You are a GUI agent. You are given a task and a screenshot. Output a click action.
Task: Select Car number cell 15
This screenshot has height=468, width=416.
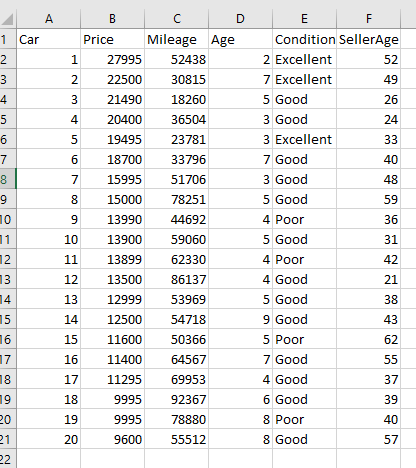pyautogui.click(x=49, y=339)
